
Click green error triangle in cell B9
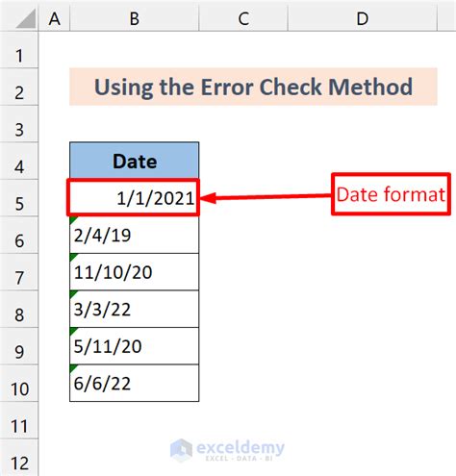click(x=73, y=331)
